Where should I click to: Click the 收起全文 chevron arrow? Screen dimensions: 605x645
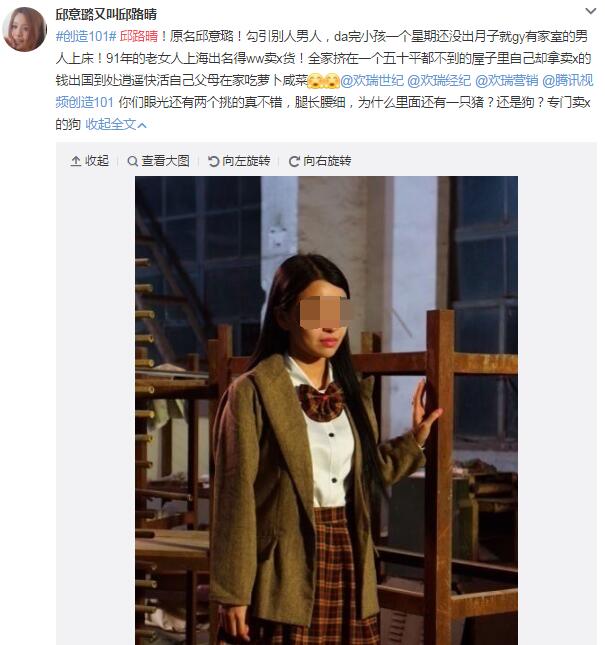click(x=142, y=125)
